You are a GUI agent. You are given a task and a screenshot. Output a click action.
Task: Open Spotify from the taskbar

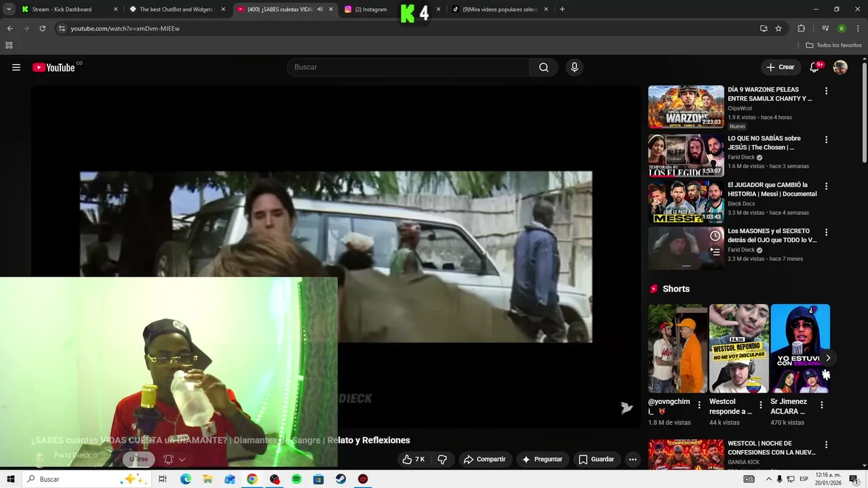[296, 479]
